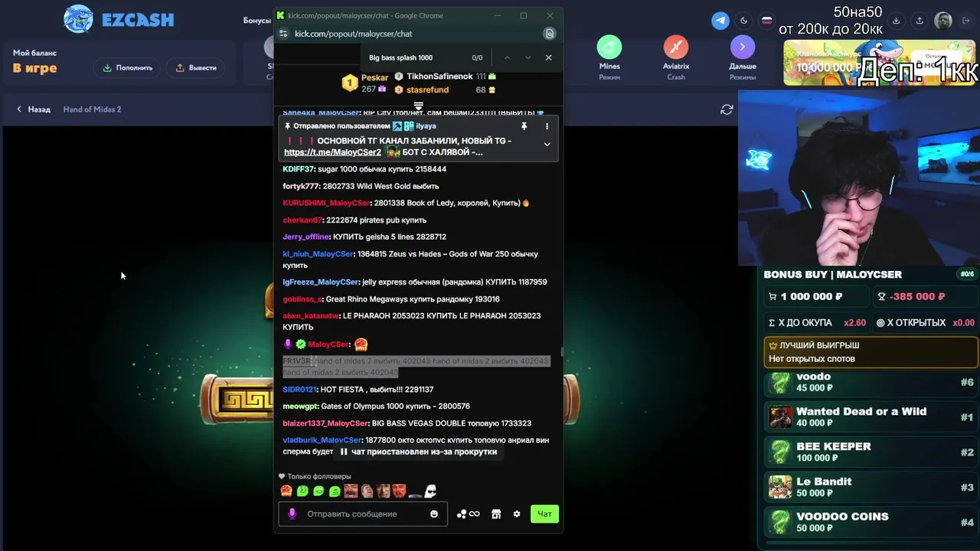Image resolution: width=980 pixels, height=551 pixels.
Task: Click the MaloyCSer streamer name in chat
Action: click(328, 344)
